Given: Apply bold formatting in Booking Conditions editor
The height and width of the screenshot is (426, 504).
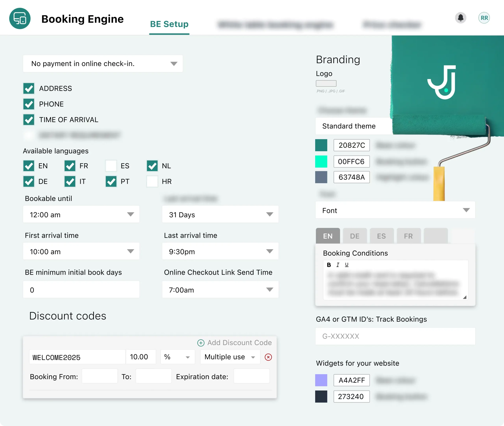Looking at the screenshot, I should (329, 265).
